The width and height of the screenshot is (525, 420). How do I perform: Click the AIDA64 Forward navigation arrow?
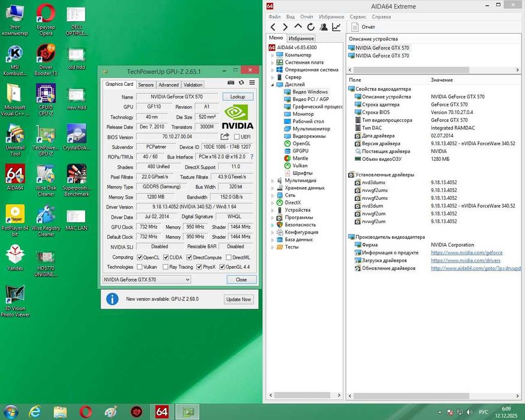point(285,27)
